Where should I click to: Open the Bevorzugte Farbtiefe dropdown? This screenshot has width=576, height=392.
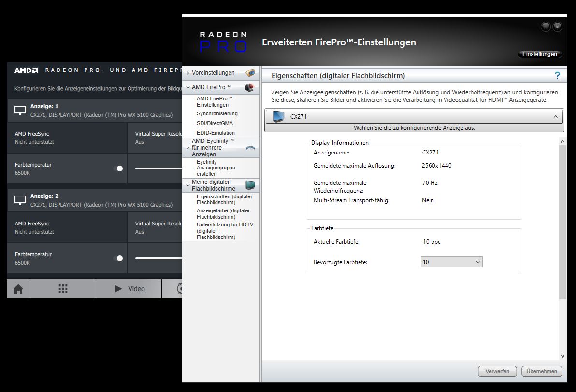[451, 262]
